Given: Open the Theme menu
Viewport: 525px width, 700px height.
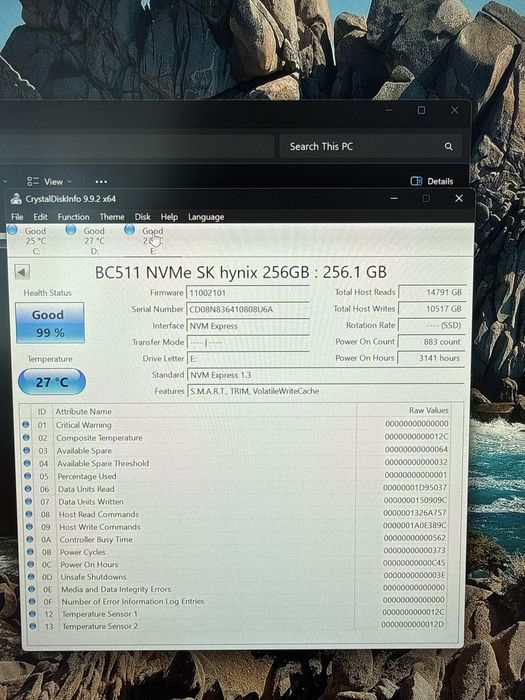Looking at the screenshot, I should [x=112, y=217].
